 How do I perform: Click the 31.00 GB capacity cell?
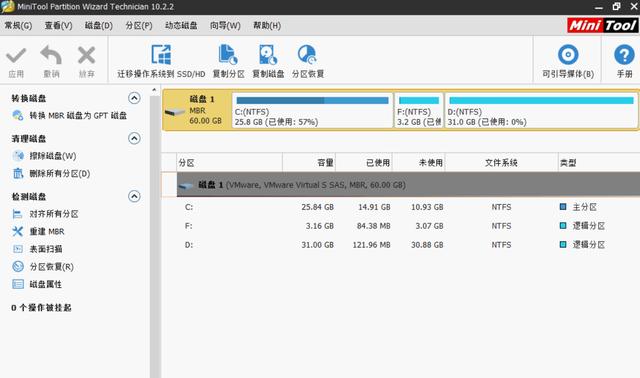pos(318,245)
